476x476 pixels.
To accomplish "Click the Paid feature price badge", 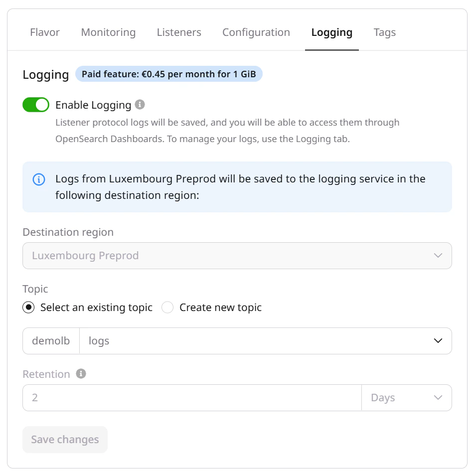I will [169, 74].
